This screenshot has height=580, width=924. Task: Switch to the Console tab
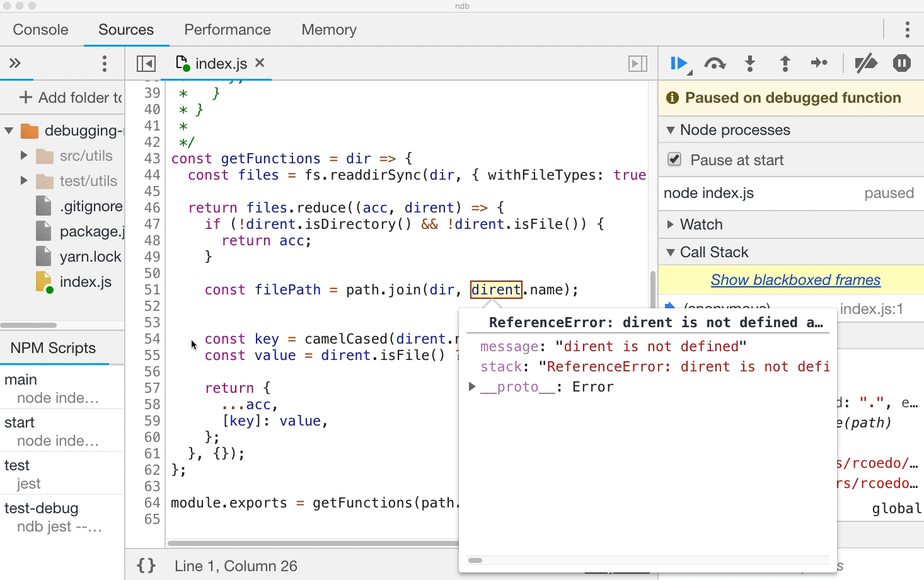point(40,30)
